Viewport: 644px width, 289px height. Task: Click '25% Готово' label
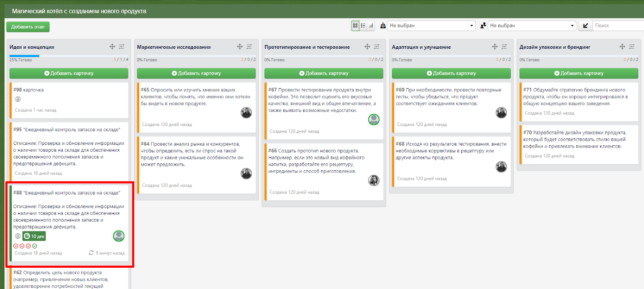pyautogui.click(x=21, y=60)
